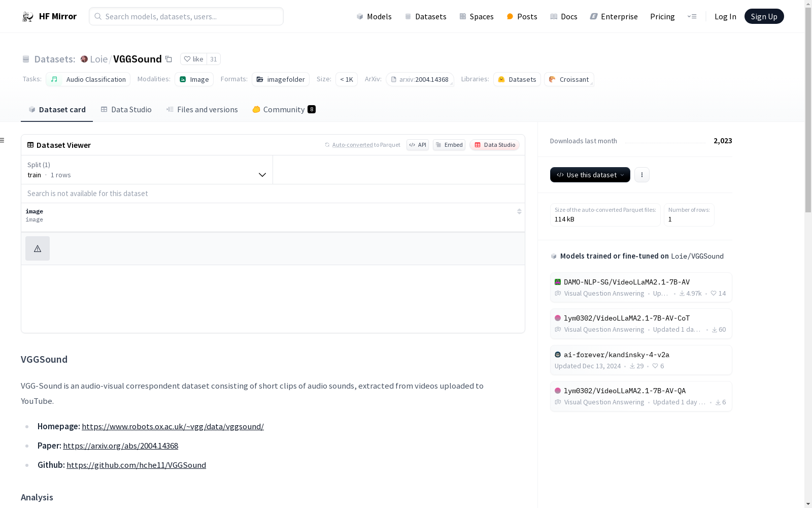Switch to the Files and versions tab
812x508 pixels.
coord(202,109)
